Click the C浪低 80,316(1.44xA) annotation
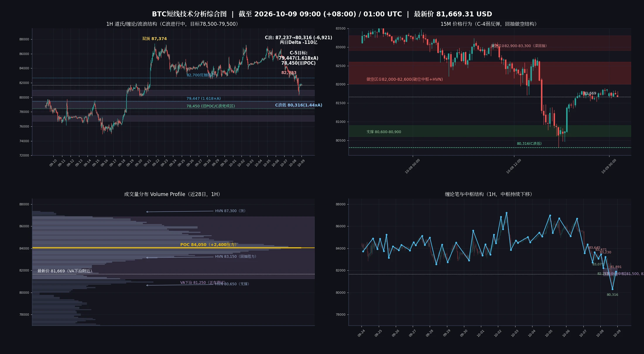Screen dimensions: 644x354 pyautogui.click(x=299, y=105)
